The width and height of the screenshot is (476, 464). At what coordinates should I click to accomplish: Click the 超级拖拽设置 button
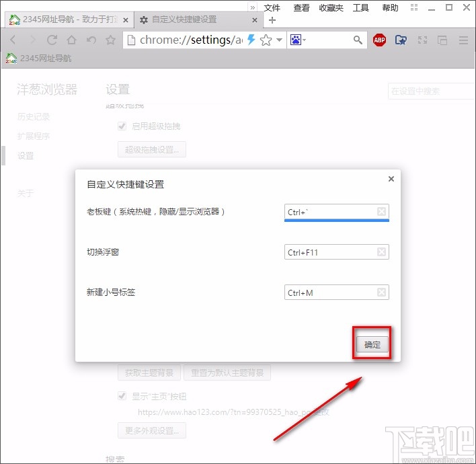pyautogui.click(x=152, y=149)
